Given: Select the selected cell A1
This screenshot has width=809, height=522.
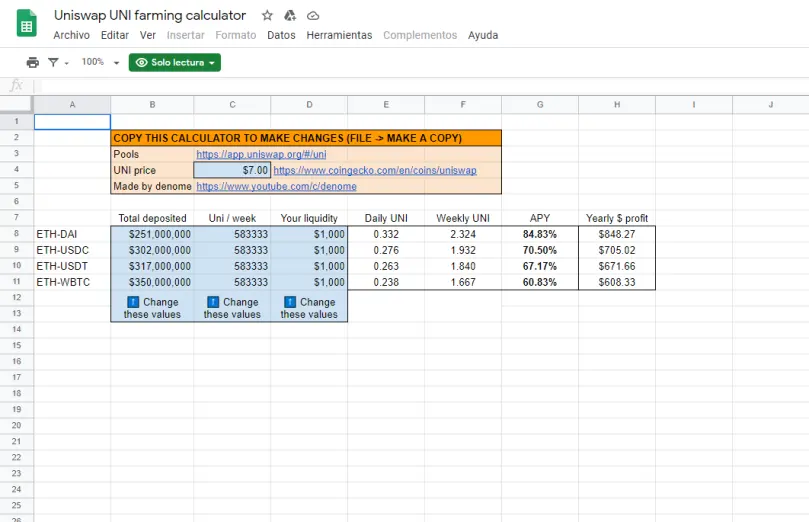Looking at the screenshot, I should [x=72, y=122].
